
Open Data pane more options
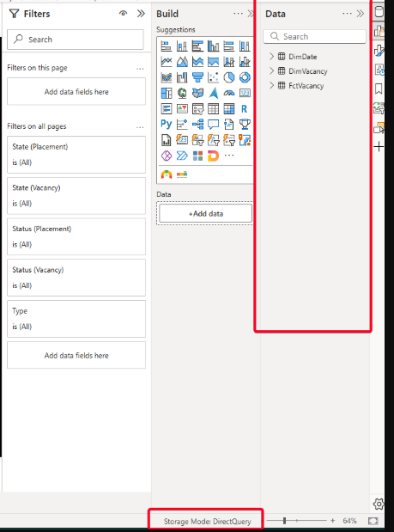coord(348,14)
